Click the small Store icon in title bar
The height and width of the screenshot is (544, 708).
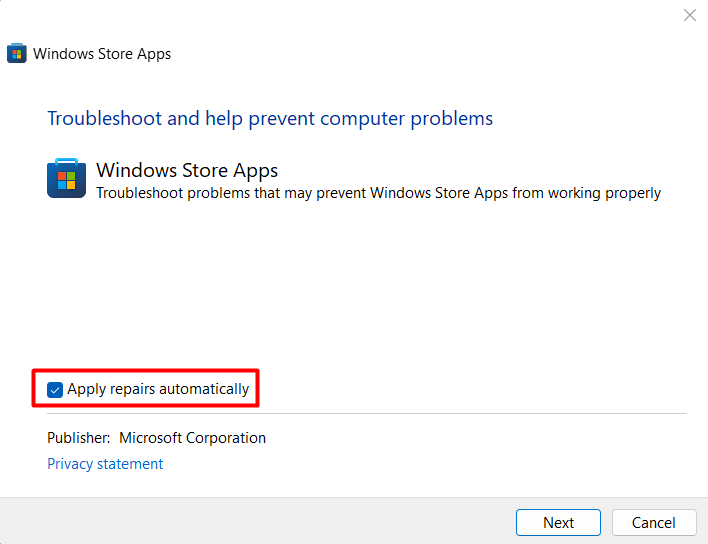(x=17, y=54)
